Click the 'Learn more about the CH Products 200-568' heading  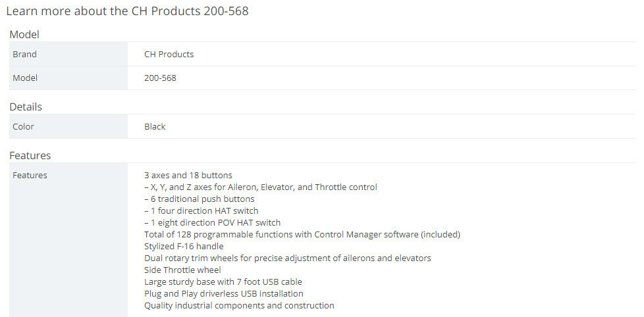[x=127, y=11]
